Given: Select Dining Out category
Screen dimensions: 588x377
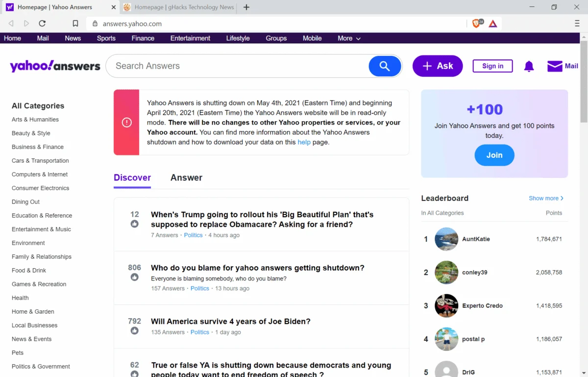Looking at the screenshot, I should (25, 202).
